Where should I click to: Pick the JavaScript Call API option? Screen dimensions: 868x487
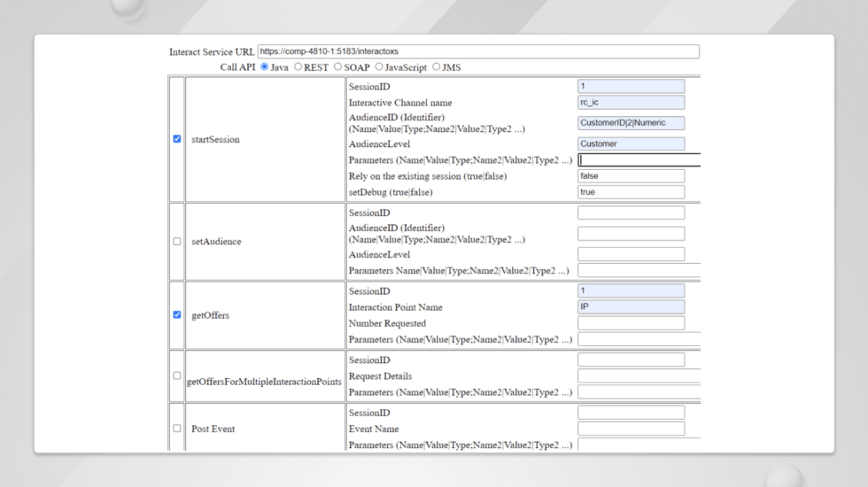point(379,66)
